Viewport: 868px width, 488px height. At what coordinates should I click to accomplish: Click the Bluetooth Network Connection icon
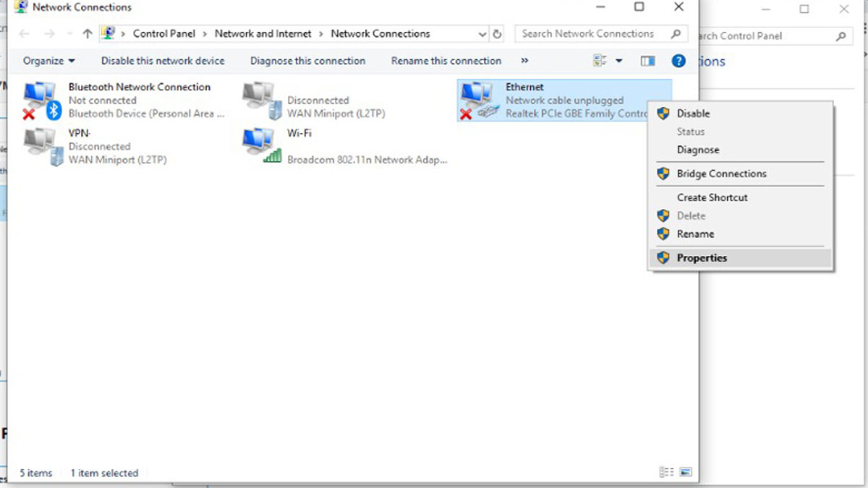point(41,100)
